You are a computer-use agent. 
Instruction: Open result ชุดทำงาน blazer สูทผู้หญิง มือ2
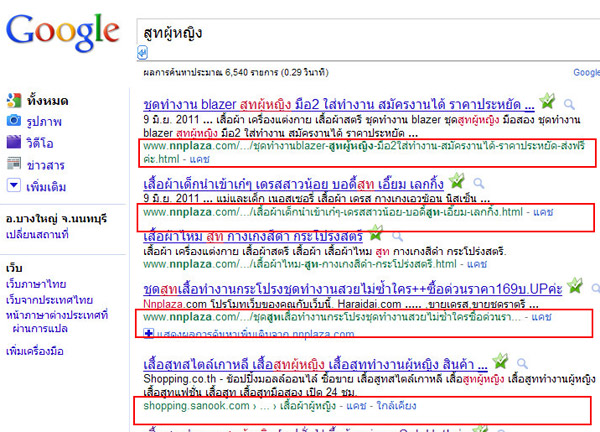[x=339, y=104]
